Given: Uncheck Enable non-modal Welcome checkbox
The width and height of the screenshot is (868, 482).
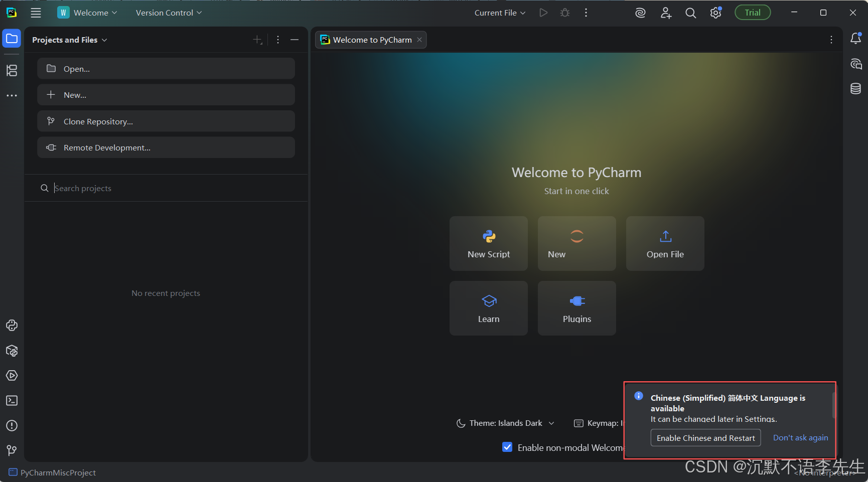Looking at the screenshot, I should tap(507, 447).
